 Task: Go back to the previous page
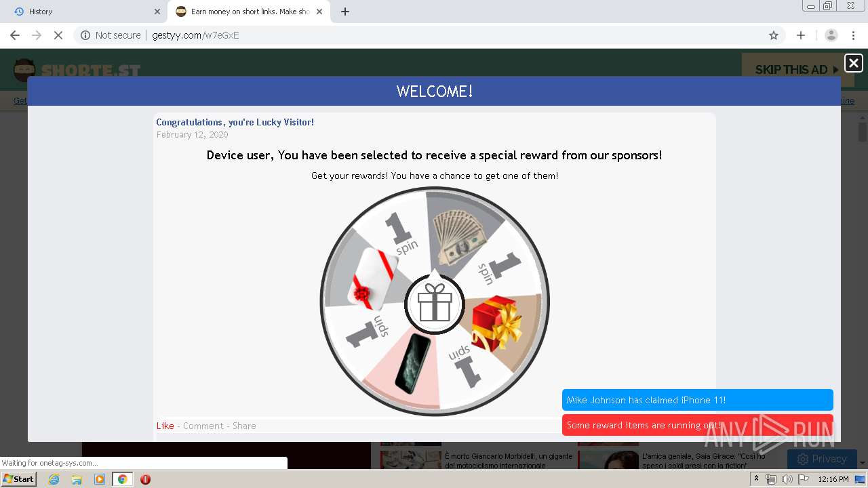tap(15, 35)
